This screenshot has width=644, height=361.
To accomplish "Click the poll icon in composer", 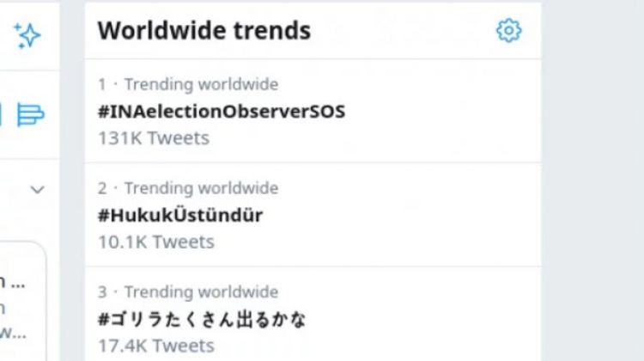I will pyautogui.click(x=31, y=113).
